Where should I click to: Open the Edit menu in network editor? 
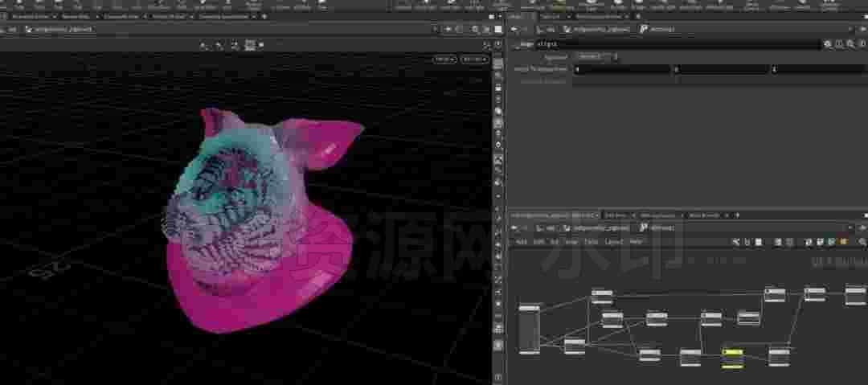tap(538, 241)
